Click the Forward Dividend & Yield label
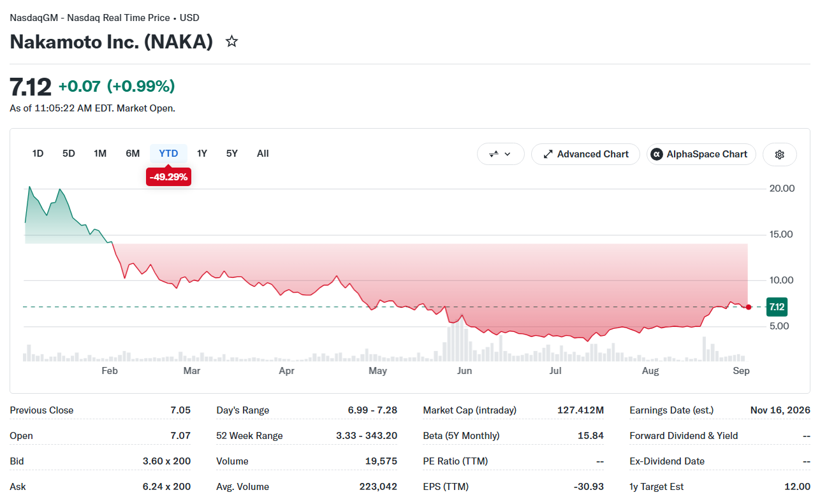The height and width of the screenshot is (504, 820). tap(684, 436)
